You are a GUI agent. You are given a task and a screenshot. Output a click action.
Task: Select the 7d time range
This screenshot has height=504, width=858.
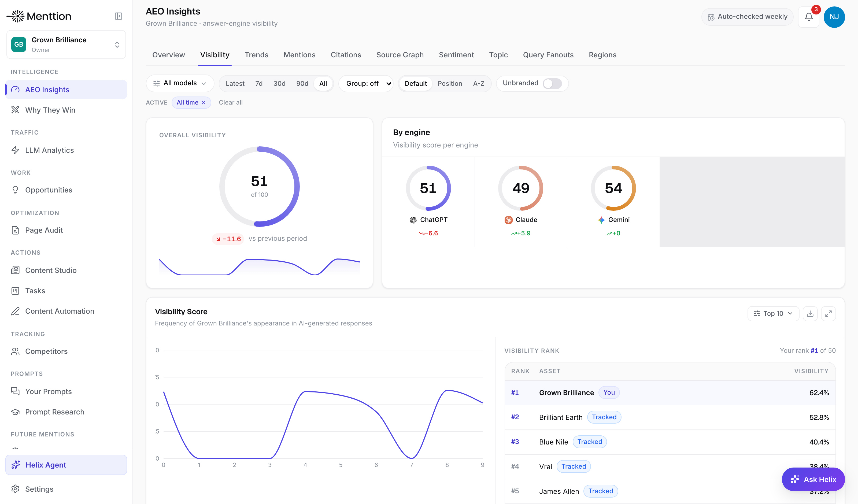tap(259, 83)
